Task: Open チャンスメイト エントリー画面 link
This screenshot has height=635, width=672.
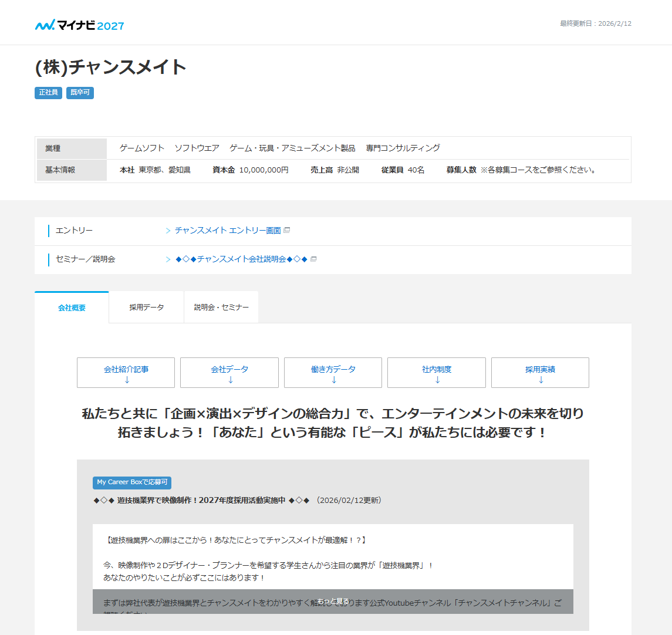Action: coord(228,231)
